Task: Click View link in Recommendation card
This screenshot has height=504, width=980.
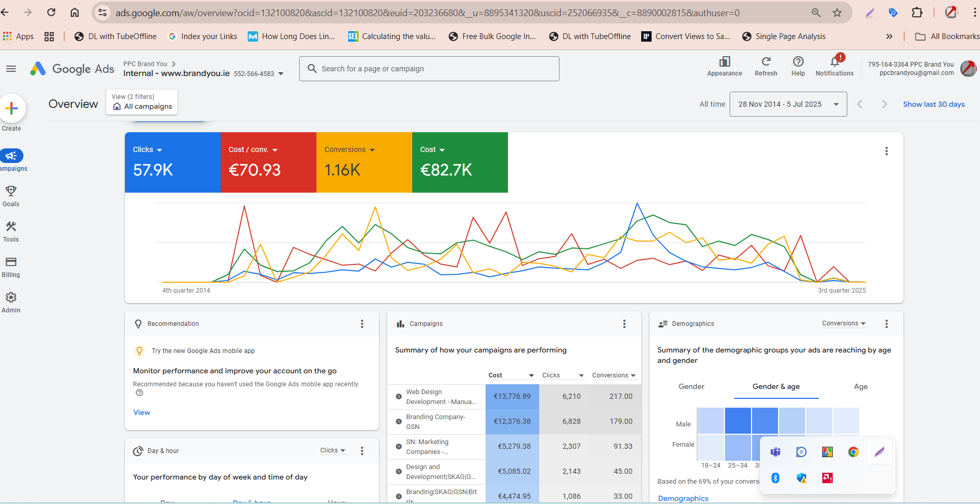Action: tap(142, 412)
